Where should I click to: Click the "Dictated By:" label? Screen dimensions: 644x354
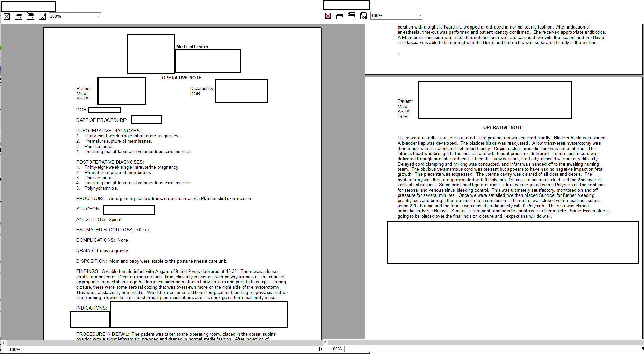[x=202, y=88]
